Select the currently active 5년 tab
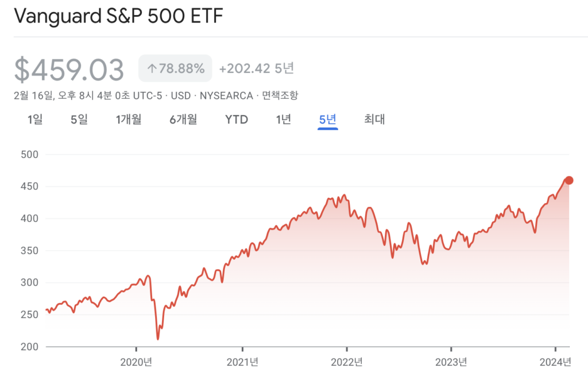The width and height of the screenshot is (588, 376). tap(327, 120)
